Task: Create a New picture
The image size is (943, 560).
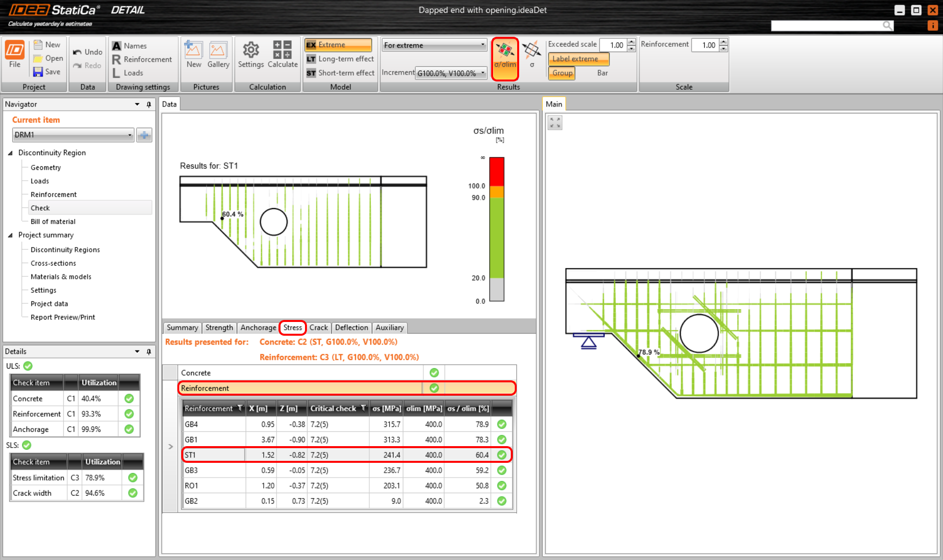Action: [194, 50]
